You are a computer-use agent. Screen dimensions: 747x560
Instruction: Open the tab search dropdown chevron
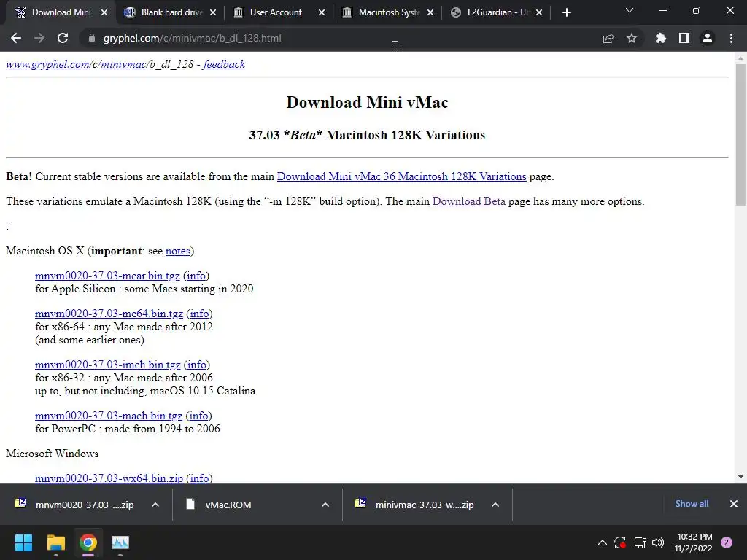point(630,10)
